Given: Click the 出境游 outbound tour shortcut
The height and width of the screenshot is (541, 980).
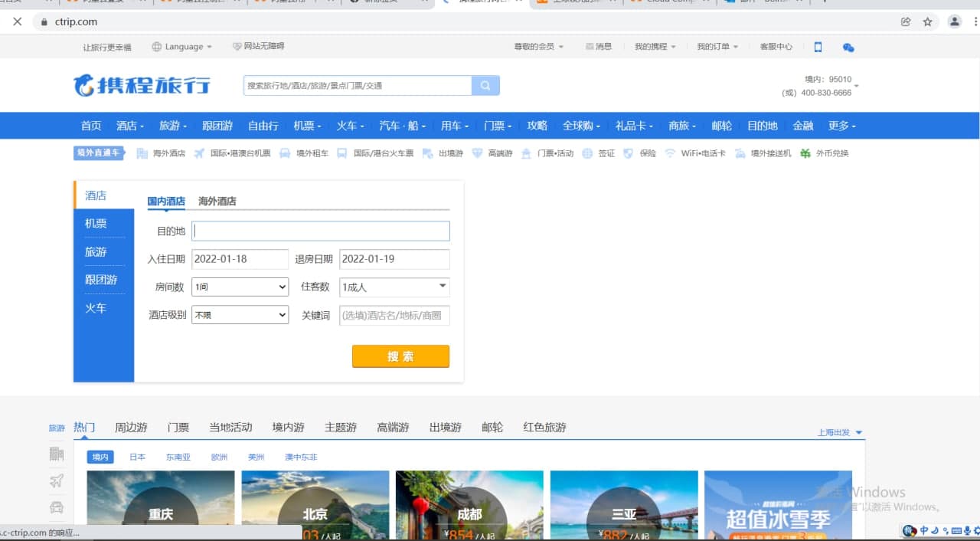Looking at the screenshot, I should point(443,153).
